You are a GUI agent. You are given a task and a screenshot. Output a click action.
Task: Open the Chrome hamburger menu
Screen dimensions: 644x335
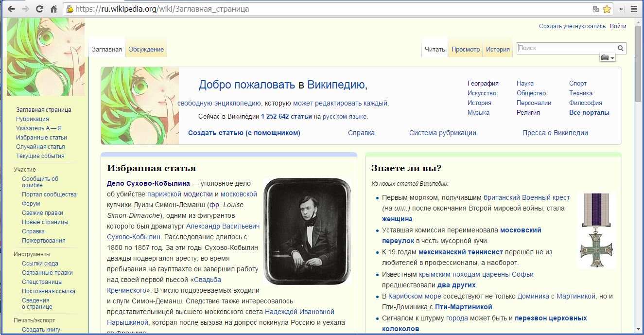click(633, 9)
